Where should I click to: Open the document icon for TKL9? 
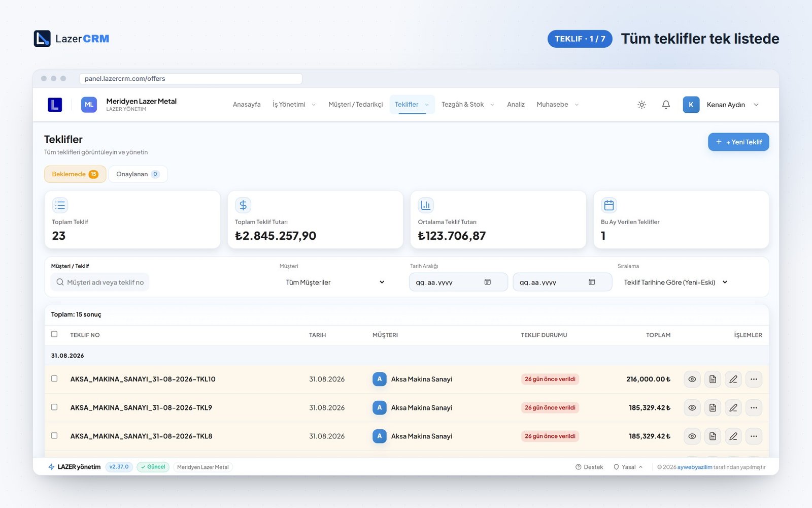(713, 408)
